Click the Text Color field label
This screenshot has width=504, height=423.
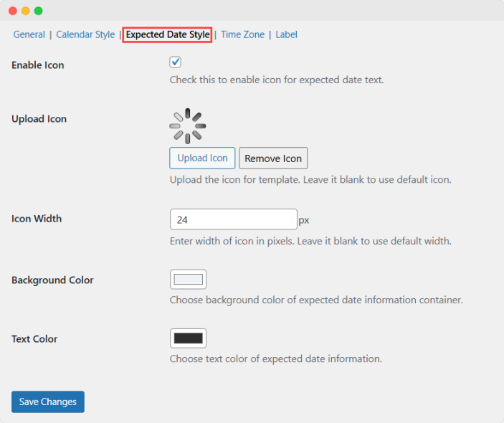(34, 339)
